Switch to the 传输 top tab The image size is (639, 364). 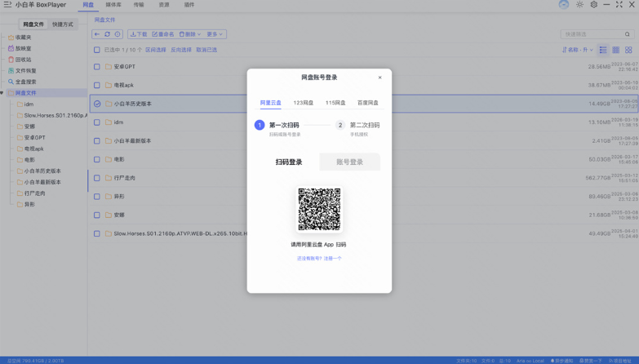click(x=139, y=5)
